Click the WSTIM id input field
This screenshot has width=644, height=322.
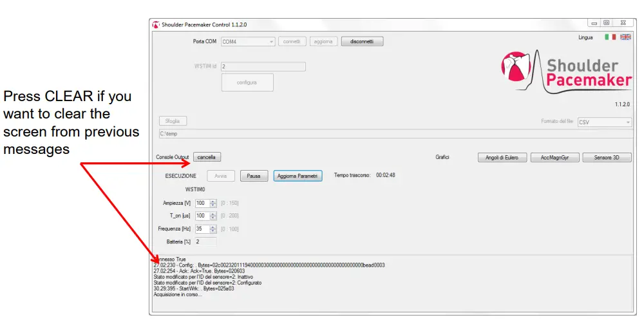pos(263,66)
